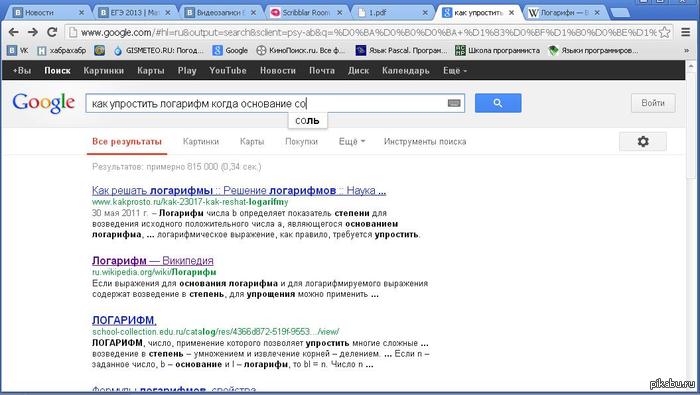Click the Войти sign-in button
The image size is (700, 395).
[653, 103]
